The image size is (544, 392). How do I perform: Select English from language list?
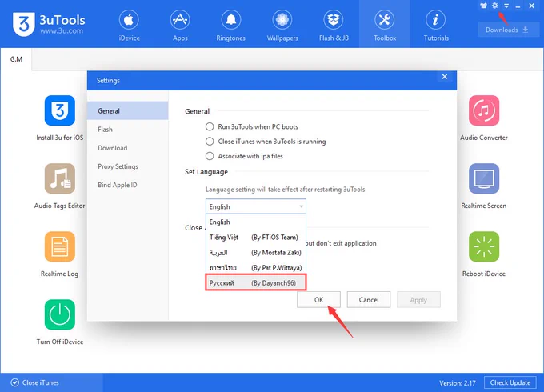(x=256, y=222)
